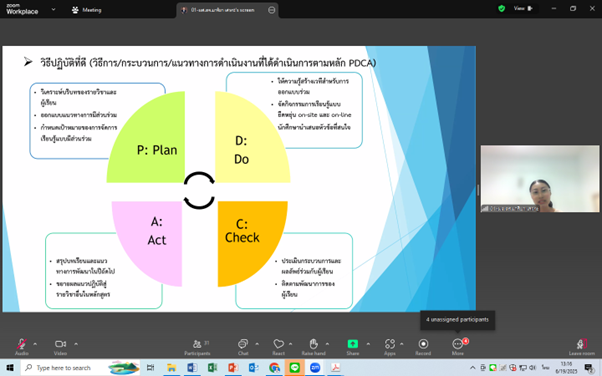Image resolution: width=602 pixels, height=376 pixels.
Task: Click the green Share screen button
Action: click(352, 346)
